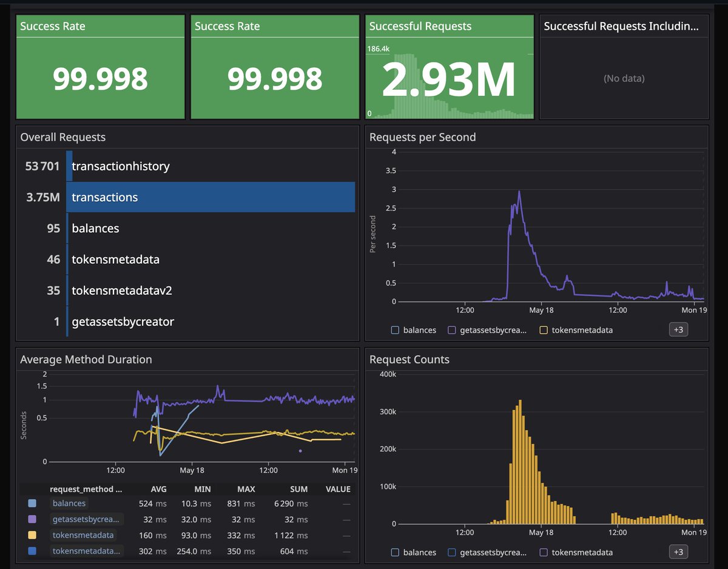Screen dimensions: 728x569
Task: Click the 2.93M successful requests value
Action: (x=449, y=79)
